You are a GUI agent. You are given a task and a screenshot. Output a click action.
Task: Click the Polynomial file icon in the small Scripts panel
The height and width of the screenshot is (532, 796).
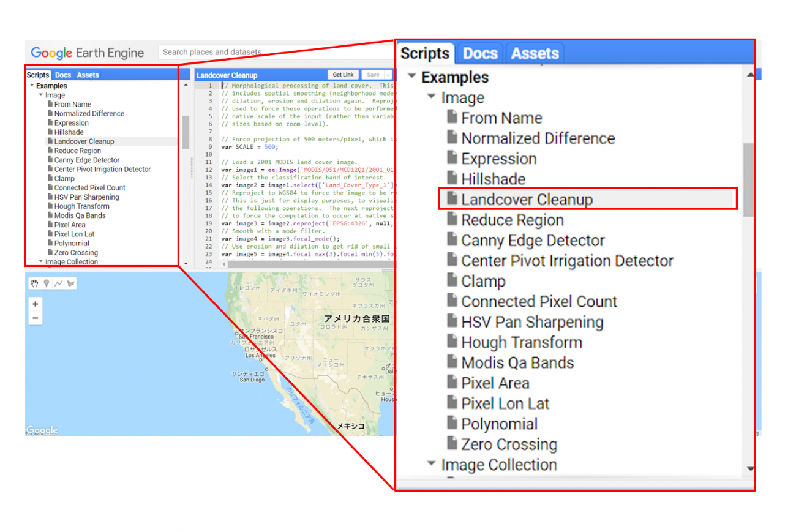coord(50,243)
